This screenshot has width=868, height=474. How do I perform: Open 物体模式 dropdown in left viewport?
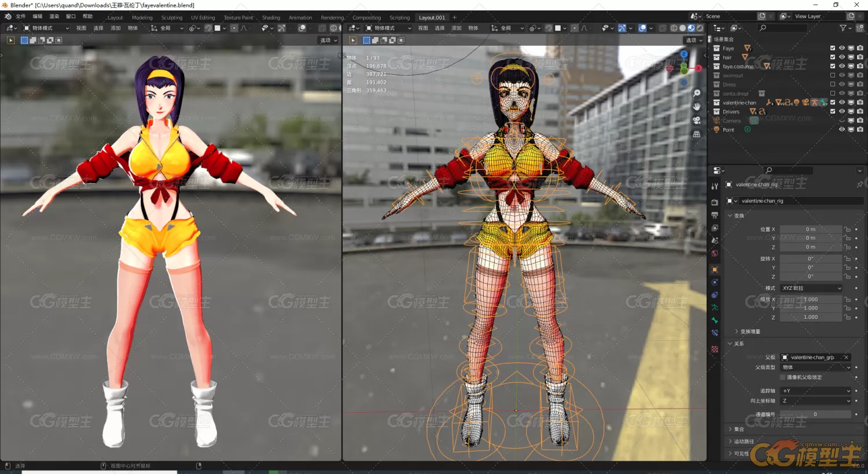[46, 28]
